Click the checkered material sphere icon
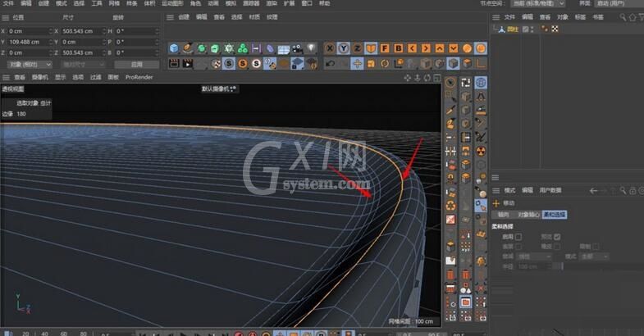644x336 pixels. 215,64
